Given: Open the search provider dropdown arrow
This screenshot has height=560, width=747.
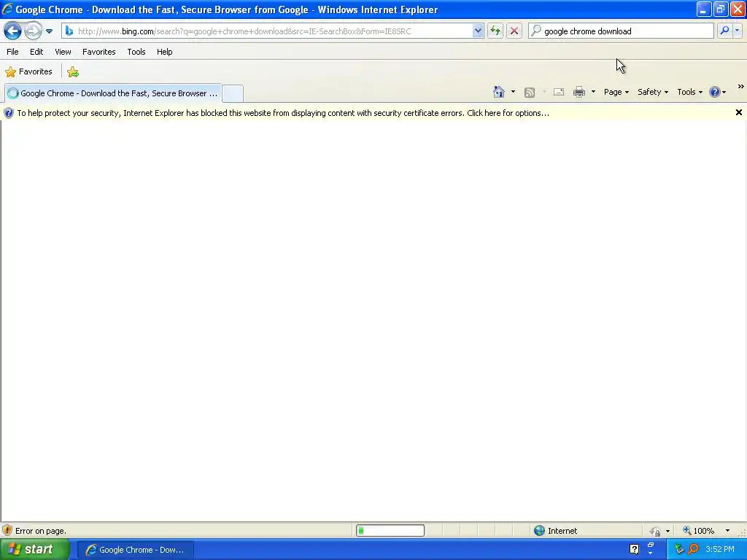Looking at the screenshot, I should point(738,31).
